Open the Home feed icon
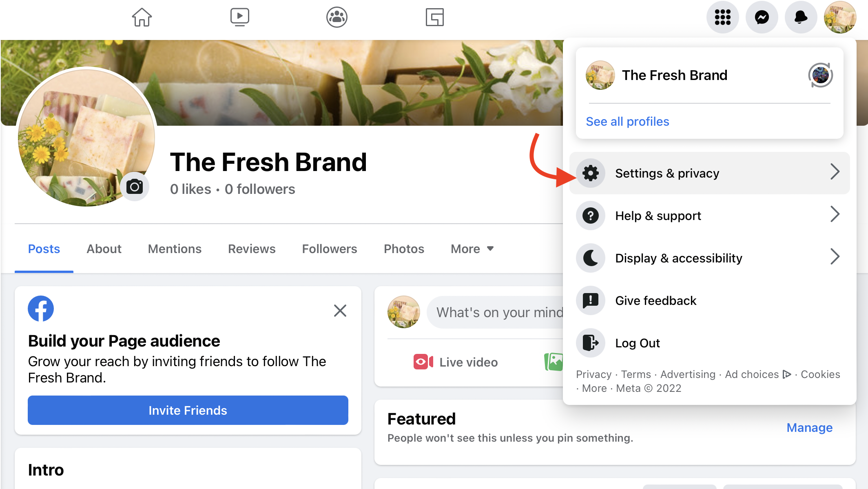The height and width of the screenshot is (489, 868). point(142,18)
